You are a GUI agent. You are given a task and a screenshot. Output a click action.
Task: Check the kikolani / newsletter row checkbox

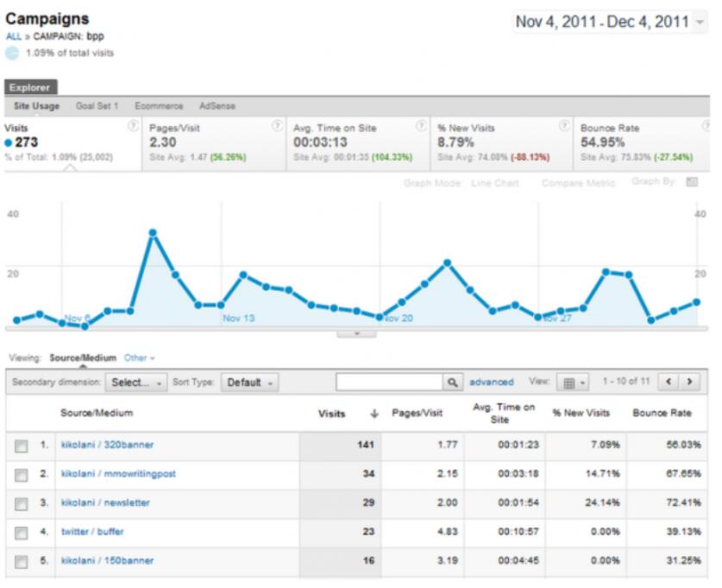(x=22, y=504)
